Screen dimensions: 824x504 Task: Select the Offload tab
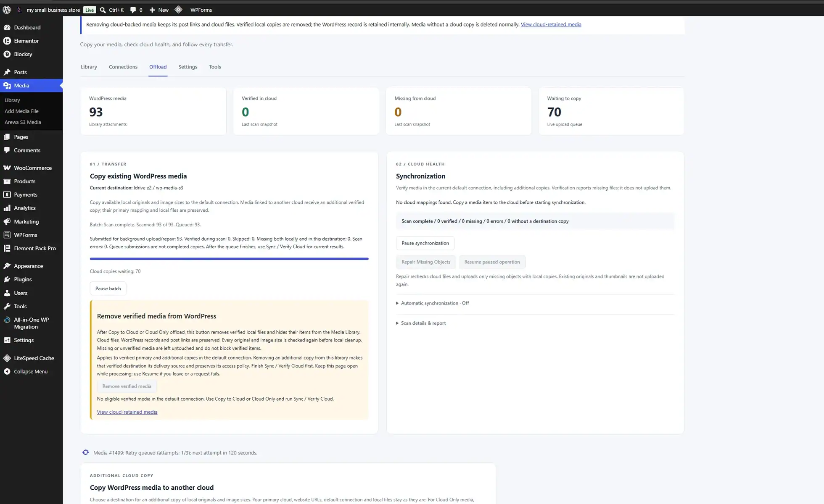pyautogui.click(x=158, y=67)
